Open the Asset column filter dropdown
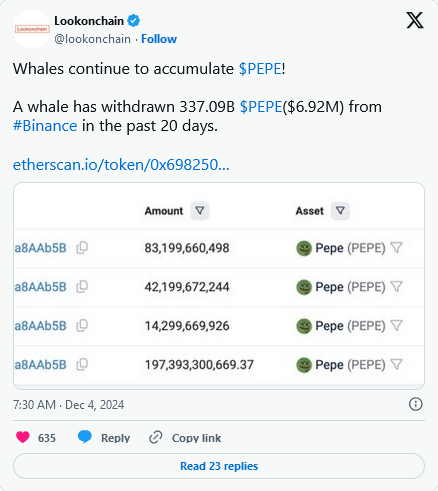The width and height of the screenshot is (438, 491). 340,211
